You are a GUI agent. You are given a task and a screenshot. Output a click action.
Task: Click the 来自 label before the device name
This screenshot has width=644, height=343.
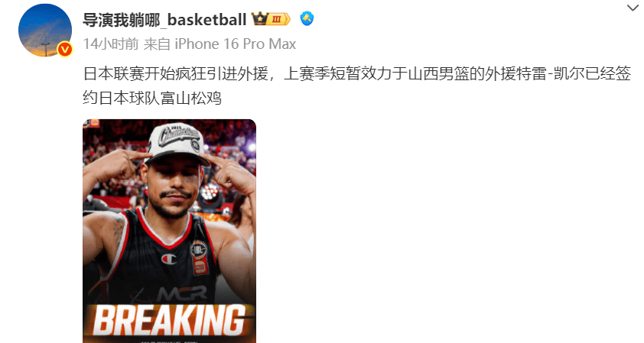click(x=157, y=44)
